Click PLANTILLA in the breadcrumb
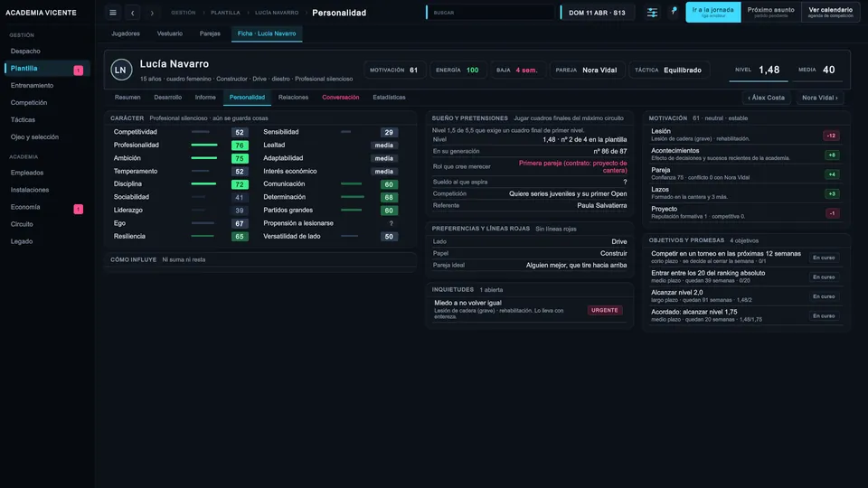This screenshot has width=868, height=488. (225, 13)
